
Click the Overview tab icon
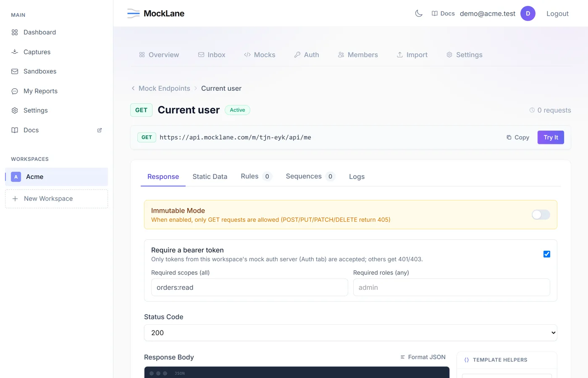pos(142,55)
